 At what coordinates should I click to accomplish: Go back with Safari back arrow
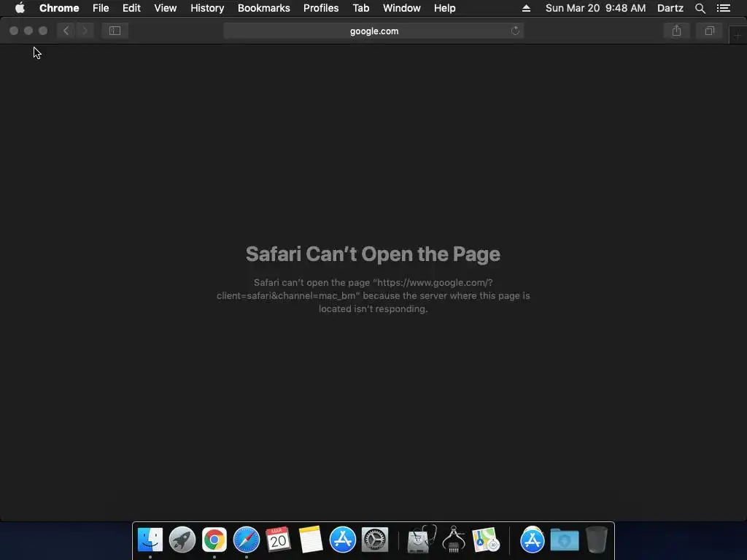[x=66, y=31]
